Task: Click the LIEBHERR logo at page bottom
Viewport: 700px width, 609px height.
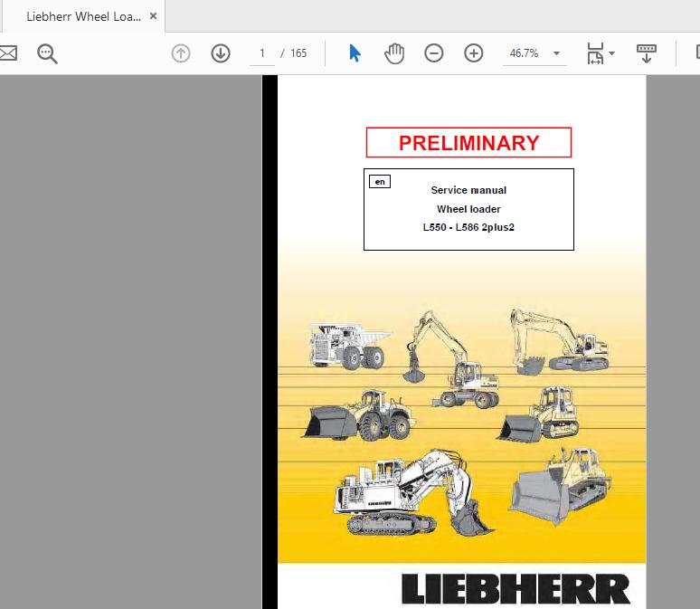Action: point(516,589)
